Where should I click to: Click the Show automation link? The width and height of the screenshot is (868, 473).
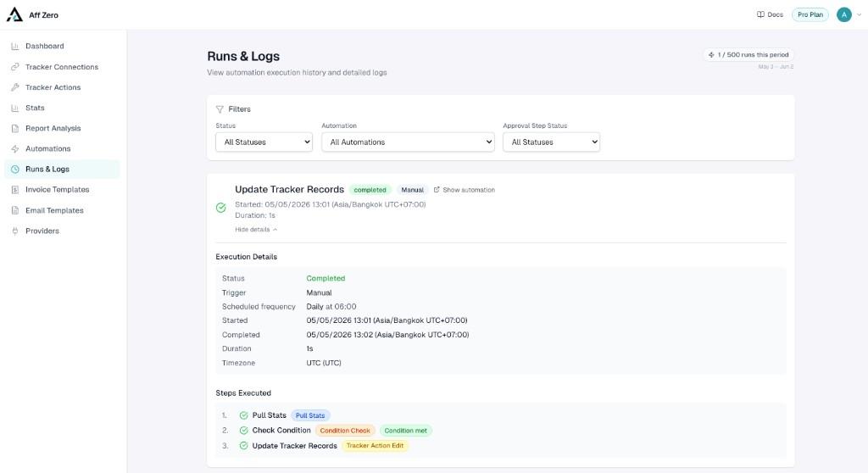465,189
